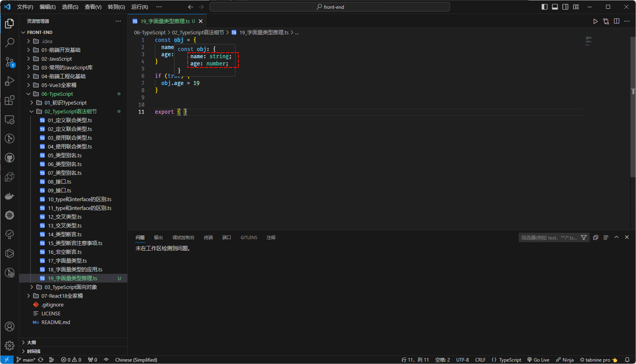The image size is (636, 364).
Task: Expand the 03_TypeScript面向对象 folder
Action: pyautogui.click(x=71, y=287)
